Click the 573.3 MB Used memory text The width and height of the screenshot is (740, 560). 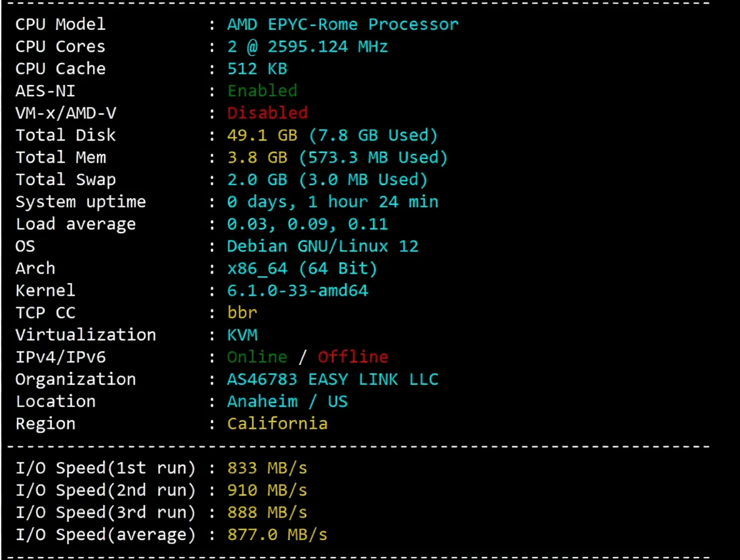[x=373, y=157]
